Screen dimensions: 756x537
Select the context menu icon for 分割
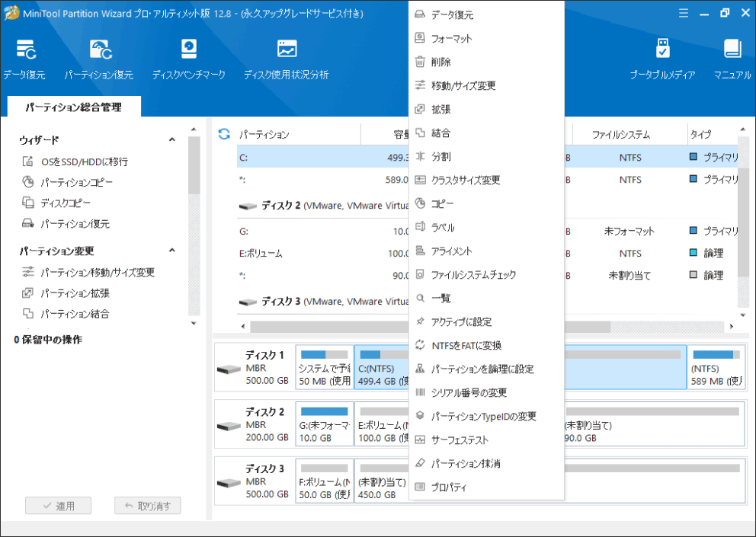[x=421, y=156]
